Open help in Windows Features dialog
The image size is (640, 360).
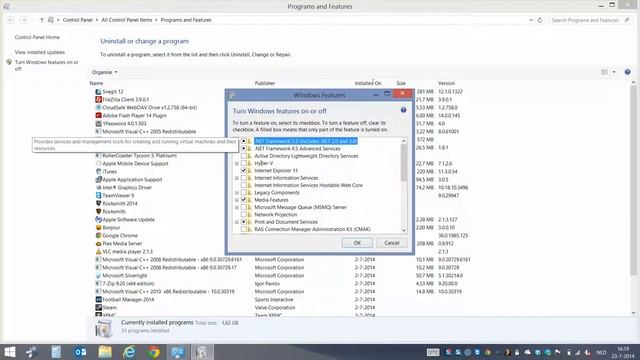pos(403,110)
